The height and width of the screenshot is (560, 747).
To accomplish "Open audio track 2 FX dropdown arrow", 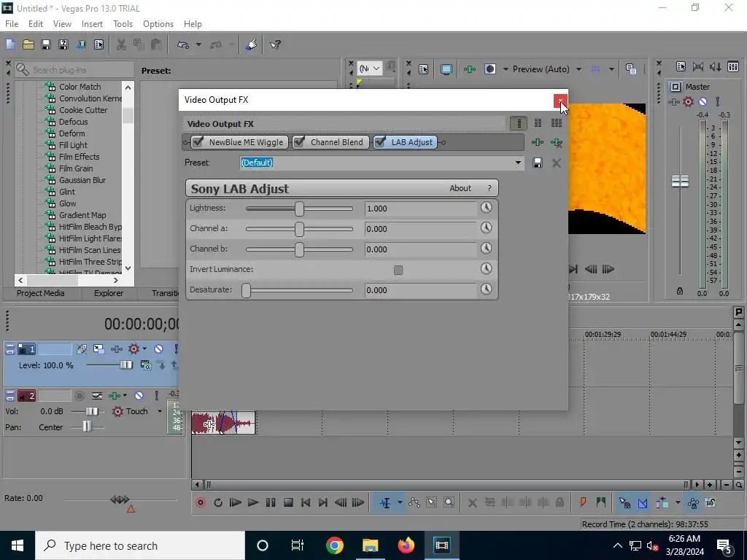I will pos(125,395).
